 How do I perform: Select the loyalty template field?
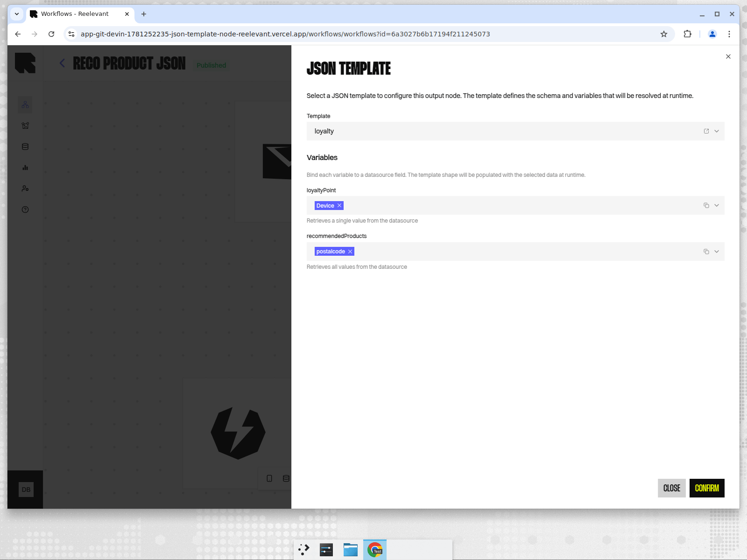pyautogui.click(x=515, y=131)
